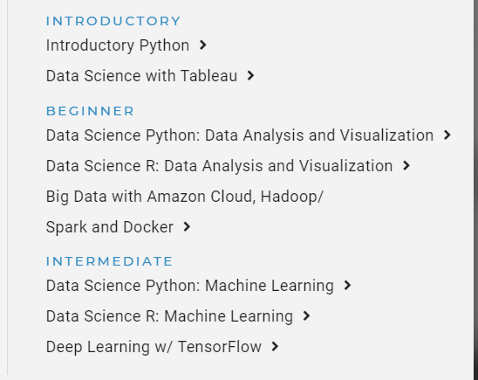The width and height of the screenshot is (478, 380).
Task: Click chevron beside Data Science R: Machine Learning
Action: coord(306,316)
